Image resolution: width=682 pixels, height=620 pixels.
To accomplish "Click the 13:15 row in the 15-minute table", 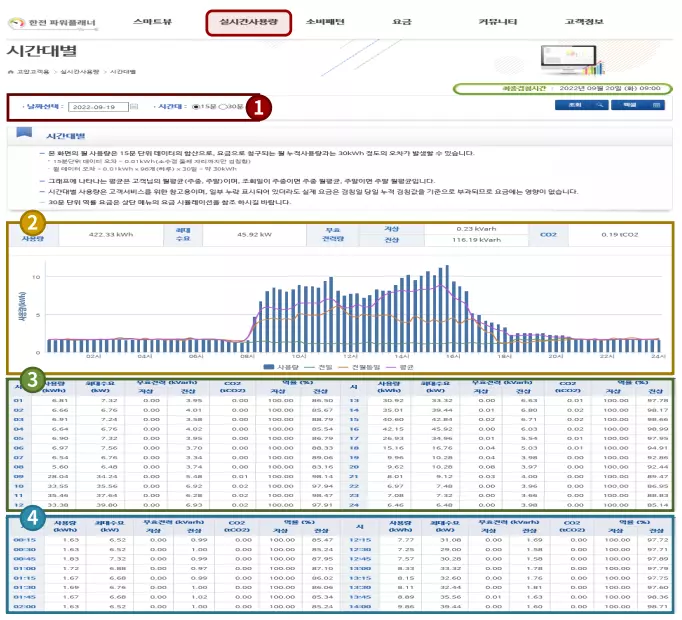I will (x=509, y=578).
